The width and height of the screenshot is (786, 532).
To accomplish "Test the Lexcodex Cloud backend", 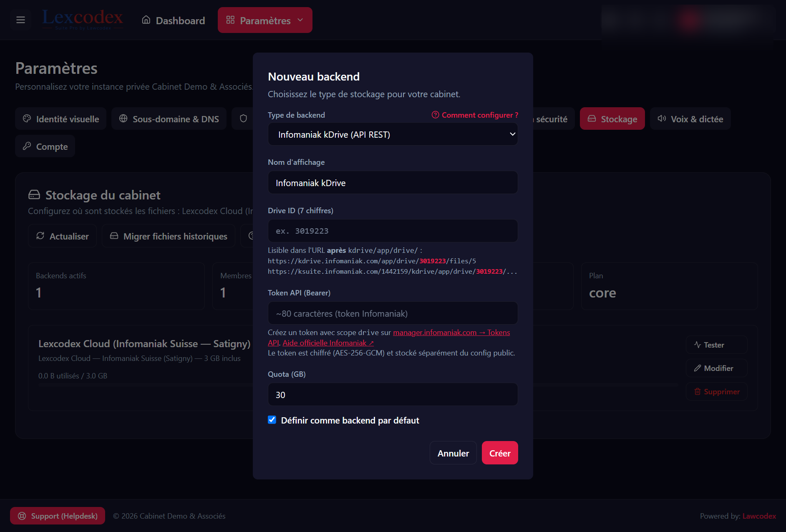I will [716, 345].
